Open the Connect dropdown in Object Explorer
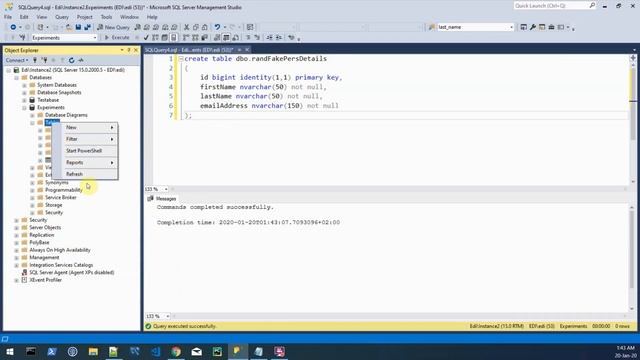Image resolution: width=640 pixels, height=360 pixels. pos(17,60)
